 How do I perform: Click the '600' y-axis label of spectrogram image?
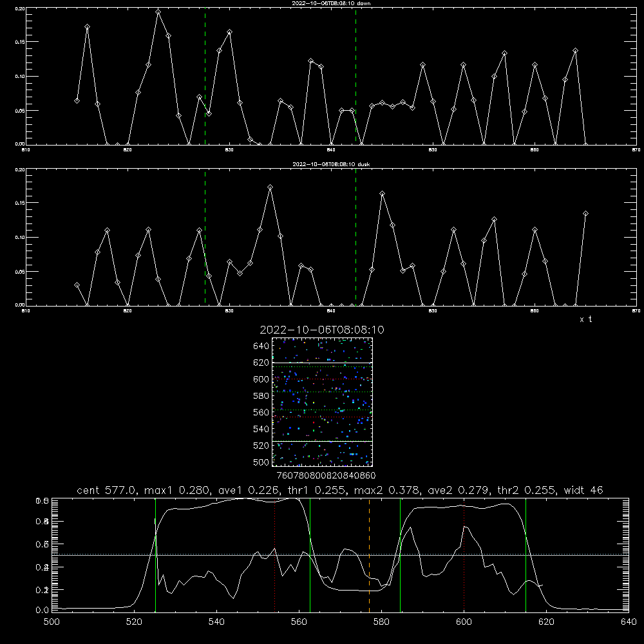click(x=261, y=379)
